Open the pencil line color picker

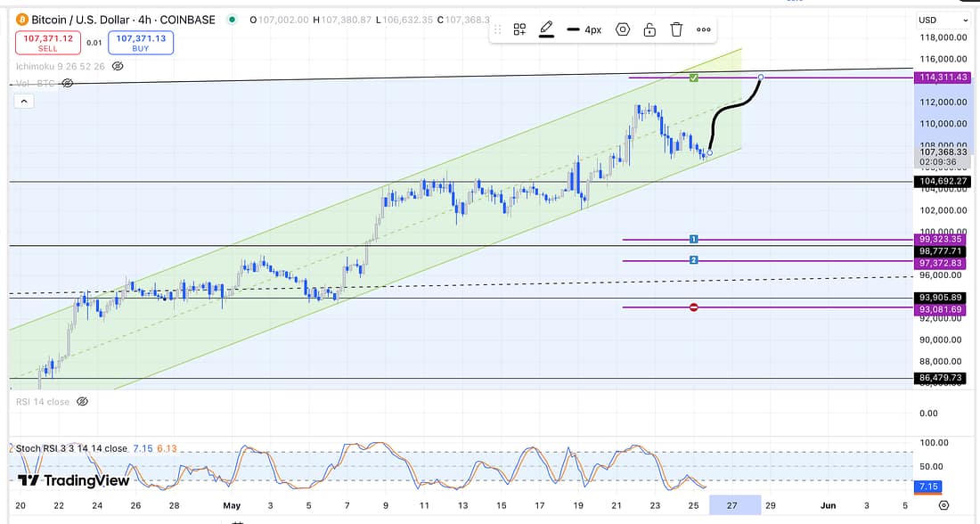pyautogui.click(x=546, y=29)
